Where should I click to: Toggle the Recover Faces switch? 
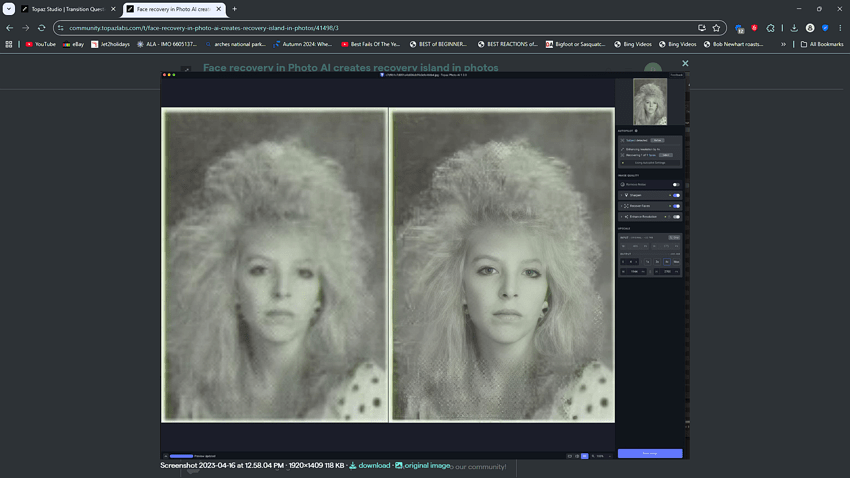(x=676, y=206)
